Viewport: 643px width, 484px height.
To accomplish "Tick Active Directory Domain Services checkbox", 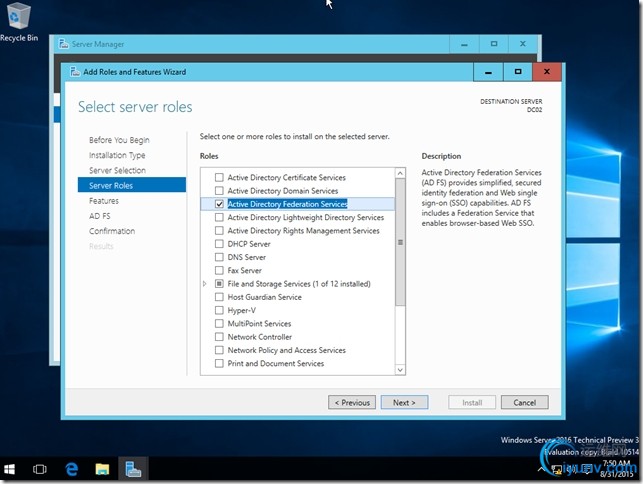I will [x=219, y=191].
